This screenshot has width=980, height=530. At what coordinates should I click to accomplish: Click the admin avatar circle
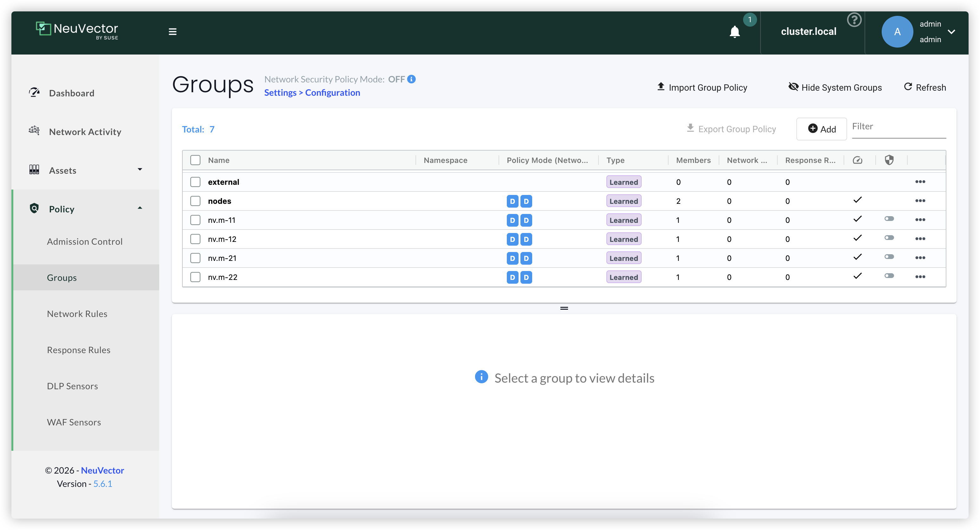tap(897, 32)
